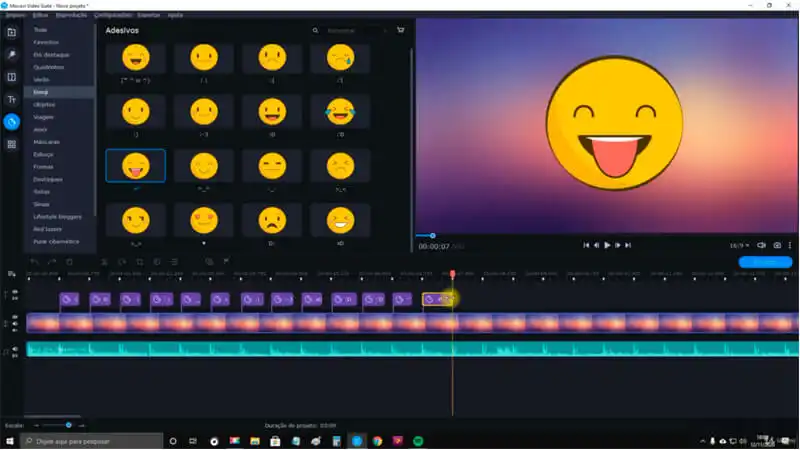Open the three-dot preview options menu
This screenshot has width=800, height=450.
coord(790,245)
